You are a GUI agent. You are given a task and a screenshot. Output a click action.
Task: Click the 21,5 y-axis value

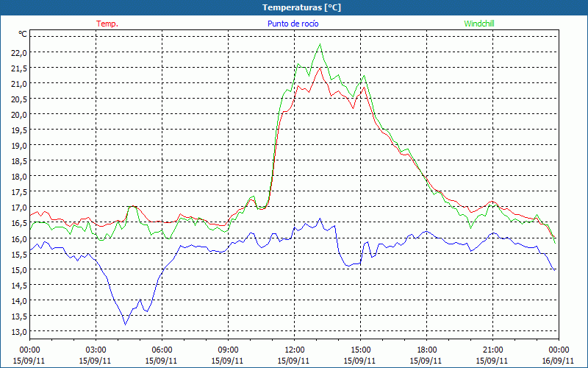[19, 68]
